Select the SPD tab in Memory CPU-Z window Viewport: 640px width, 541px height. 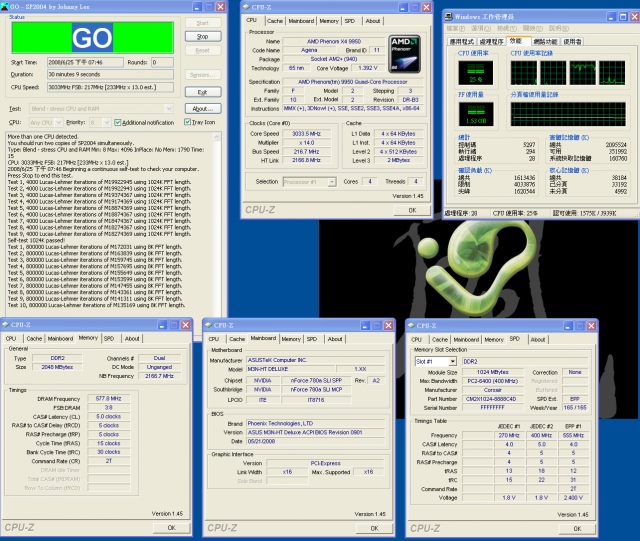109,338
